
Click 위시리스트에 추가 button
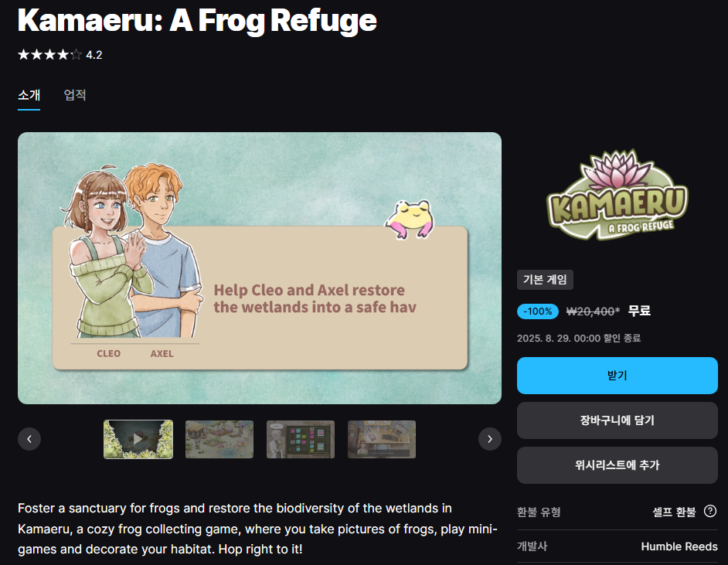(x=617, y=465)
